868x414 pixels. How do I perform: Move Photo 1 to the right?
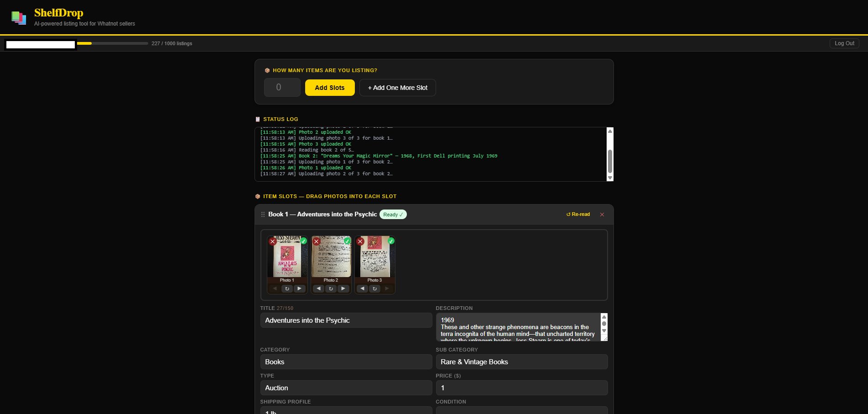[299, 288]
